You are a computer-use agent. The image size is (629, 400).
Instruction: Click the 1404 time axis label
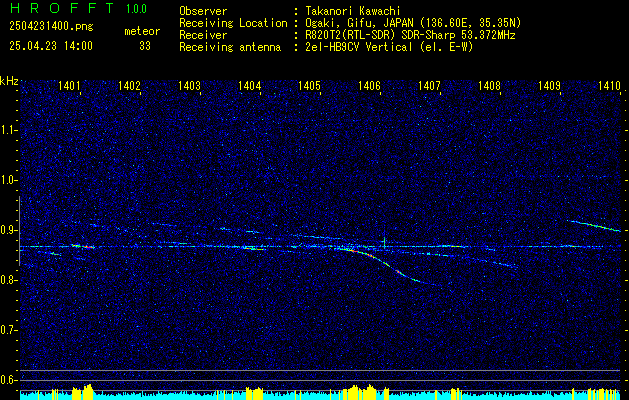coord(250,85)
